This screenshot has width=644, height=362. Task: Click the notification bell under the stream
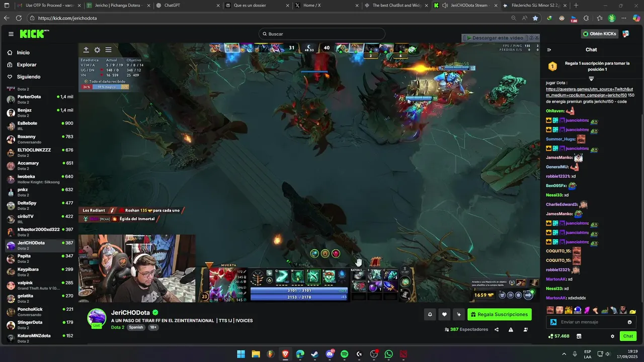click(430, 314)
